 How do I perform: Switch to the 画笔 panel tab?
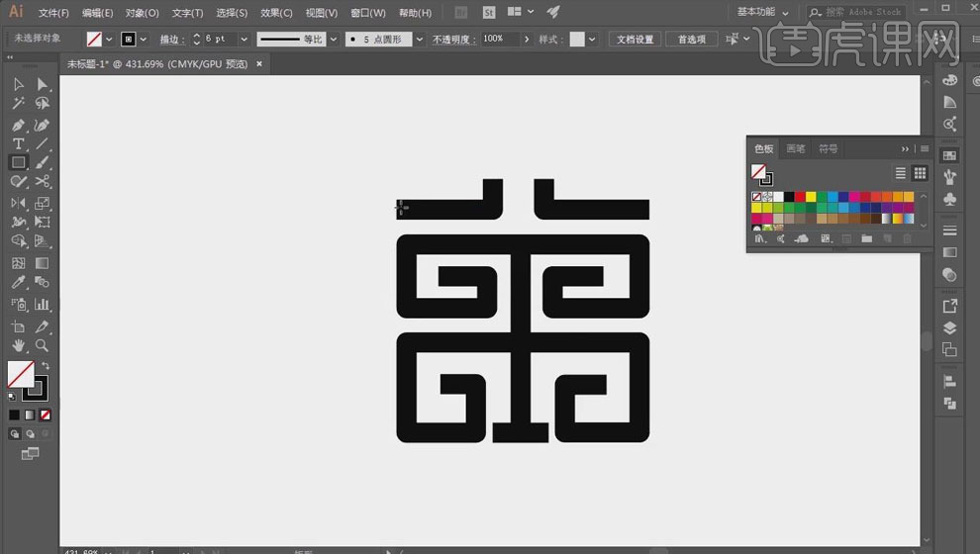click(796, 148)
